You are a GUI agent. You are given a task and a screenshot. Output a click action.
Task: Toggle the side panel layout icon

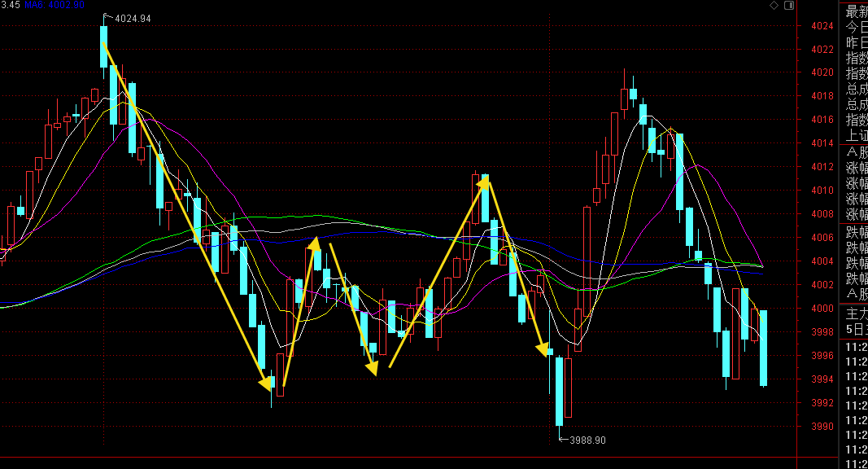tap(789, 6)
